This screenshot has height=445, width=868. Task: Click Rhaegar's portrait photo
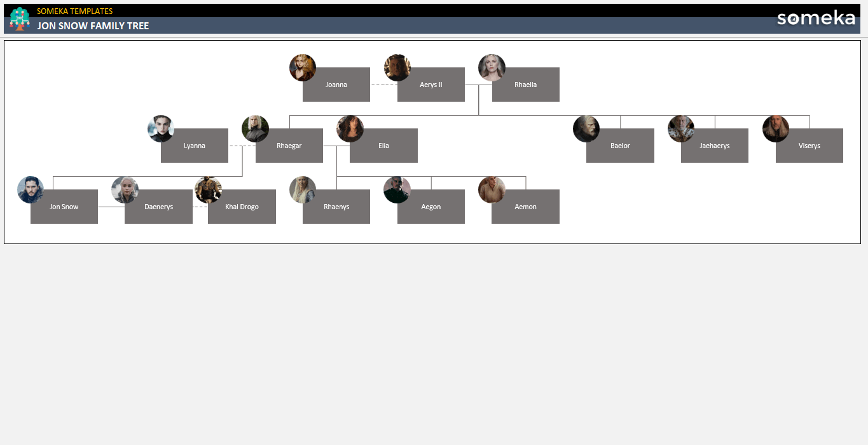[x=255, y=128]
